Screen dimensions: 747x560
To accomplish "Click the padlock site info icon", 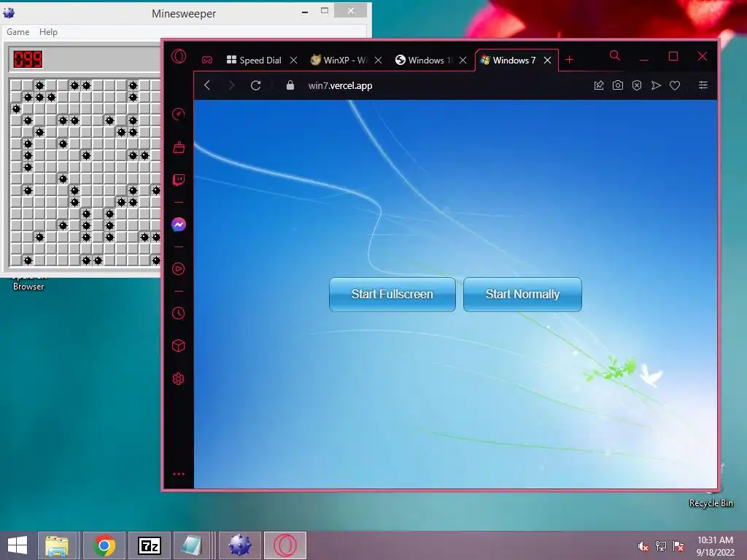I will click(290, 85).
